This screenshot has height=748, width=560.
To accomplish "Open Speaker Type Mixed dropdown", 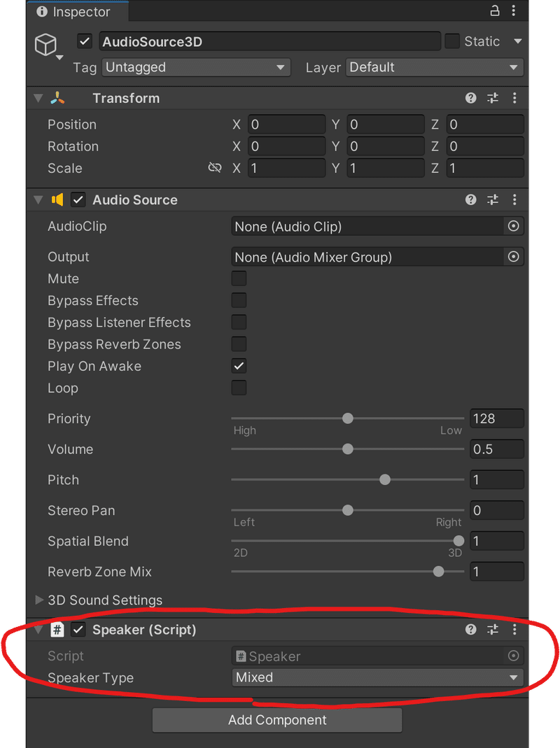I will click(377, 677).
